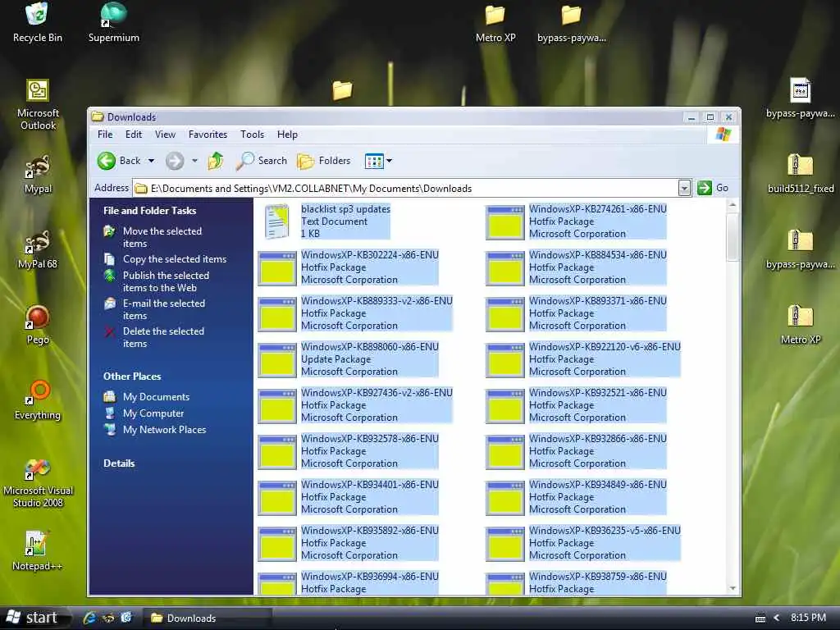Screen dimensions: 840x630
Task: Click the WindowsXP-KB934401-x86-ENU file name
Action: point(370,485)
